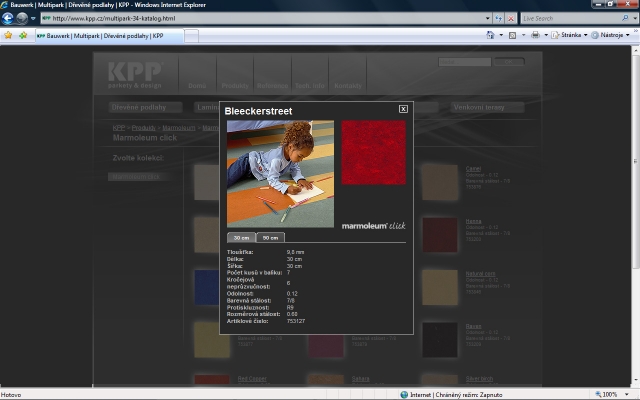Open the Red Copper product link
This screenshot has width=640, height=400.
tap(252, 379)
